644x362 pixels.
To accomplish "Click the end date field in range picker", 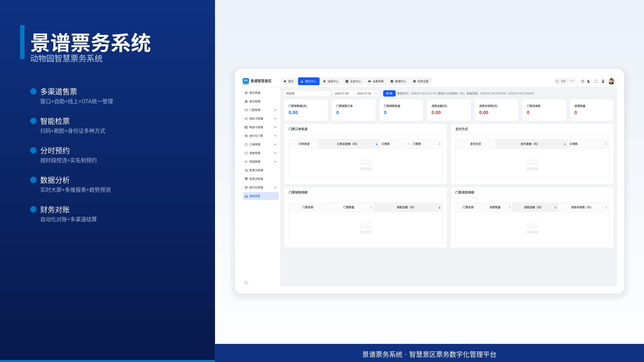I will (364, 94).
